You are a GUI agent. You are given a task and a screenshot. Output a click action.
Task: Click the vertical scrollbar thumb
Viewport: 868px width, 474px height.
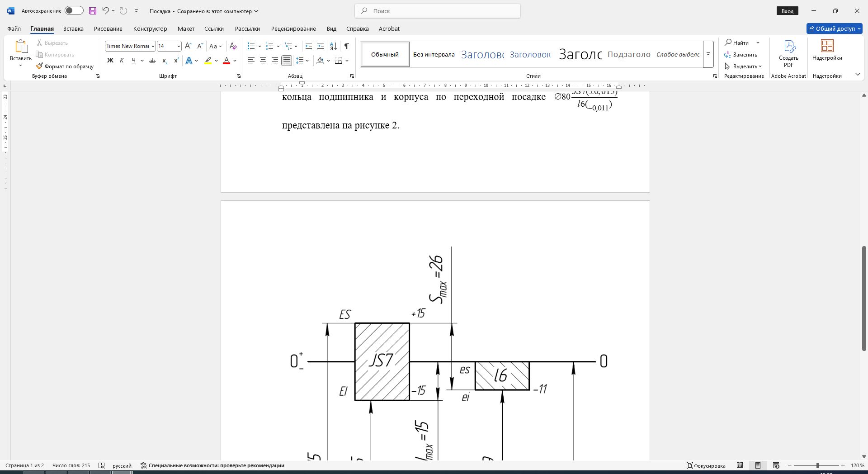[864, 299]
